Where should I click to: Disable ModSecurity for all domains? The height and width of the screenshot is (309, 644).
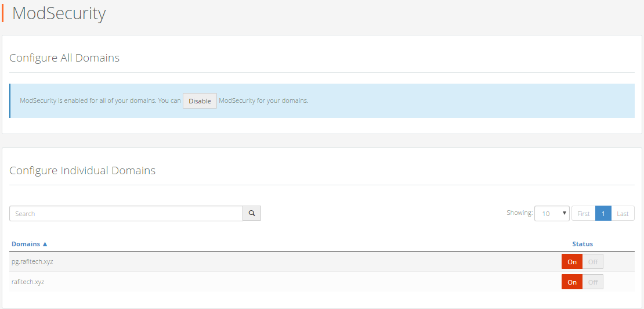coord(200,100)
